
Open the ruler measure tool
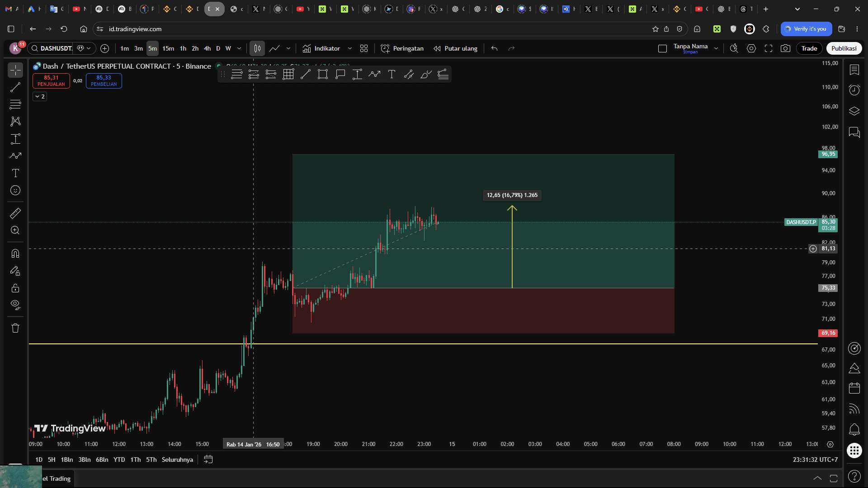pyautogui.click(x=15, y=213)
